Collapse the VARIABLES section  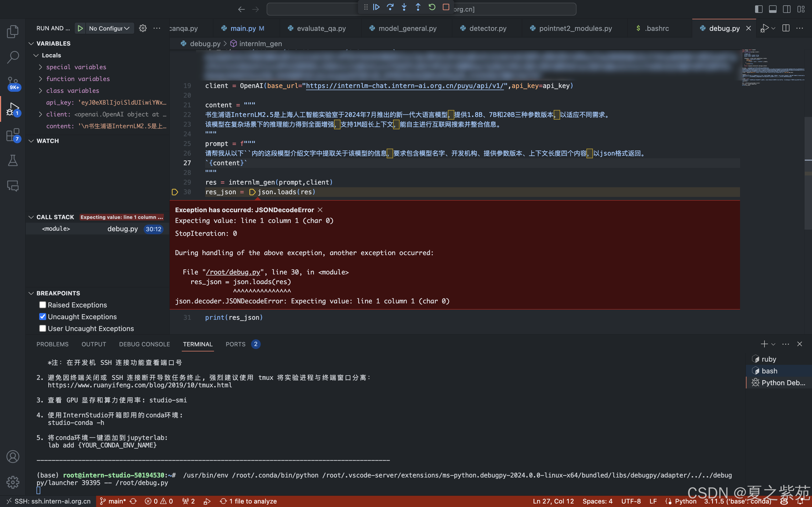click(31, 43)
